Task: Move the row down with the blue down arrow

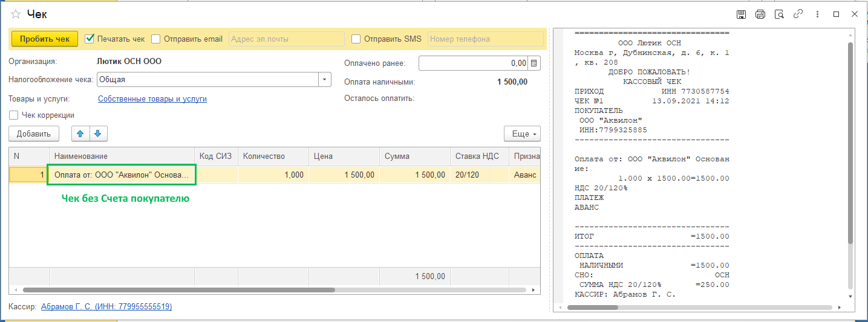Action: (x=97, y=134)
